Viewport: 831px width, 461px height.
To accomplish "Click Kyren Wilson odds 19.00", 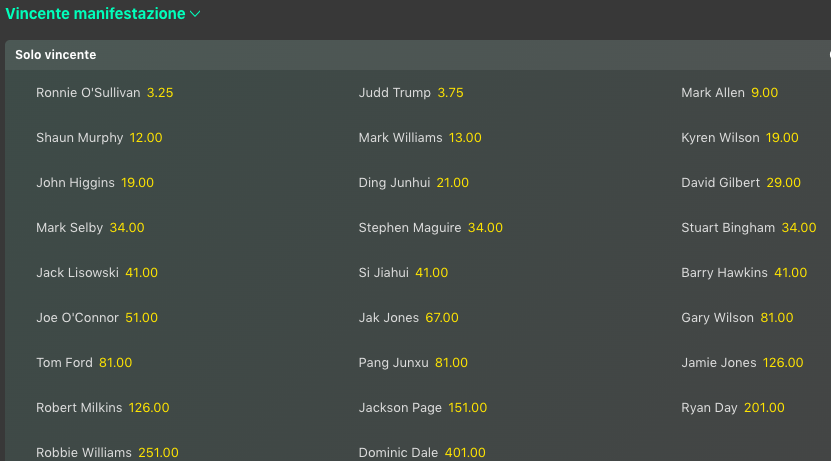I will pyautogui.click(x=782, y=138).
